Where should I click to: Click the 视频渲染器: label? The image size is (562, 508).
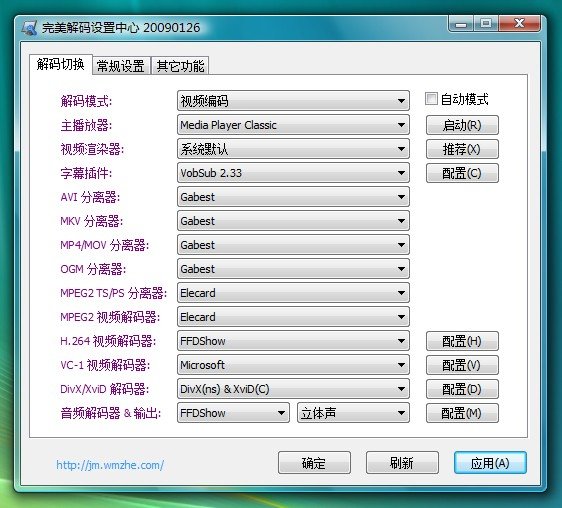click(x=92, y=149)
